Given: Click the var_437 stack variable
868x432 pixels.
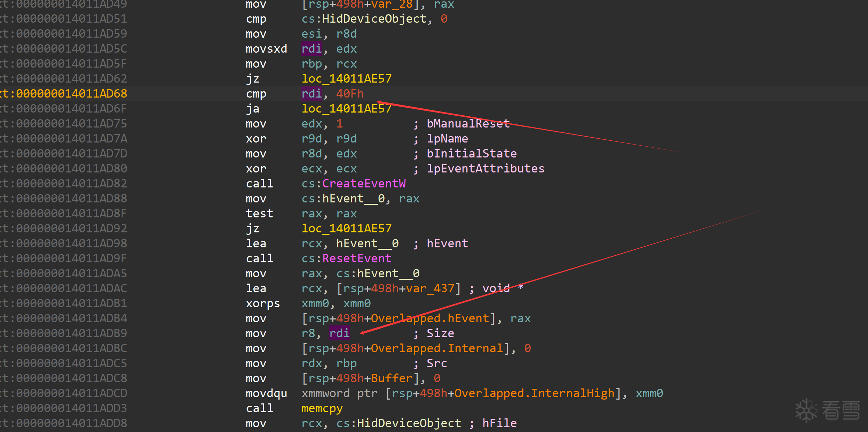Looking at the screenshot, I should pyautogui.click(x=430, y=288).
